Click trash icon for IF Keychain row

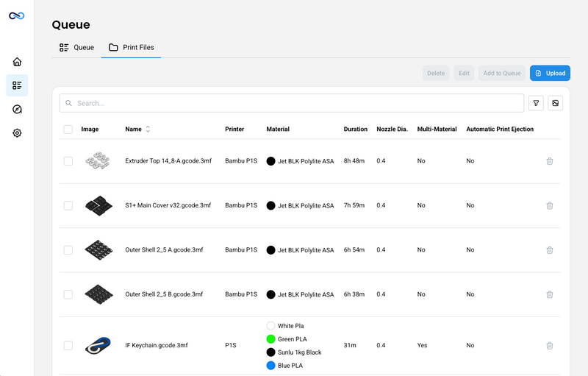point(549,346)
